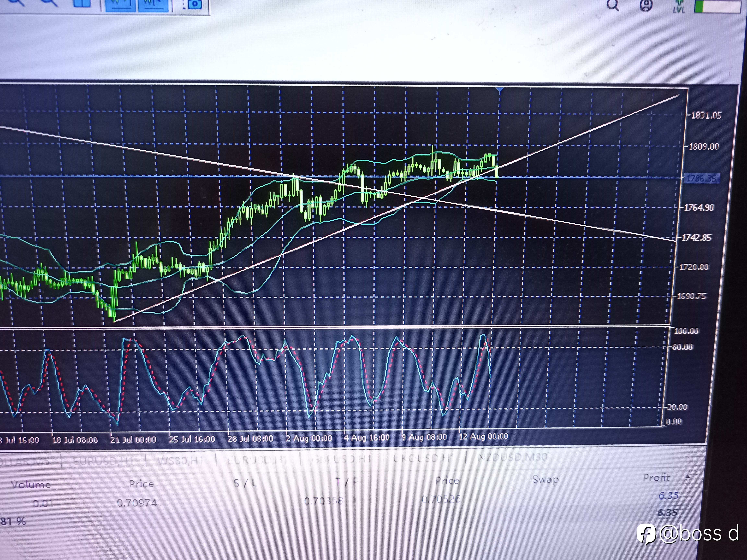Open the search magnifier at top right
Image resolution: width=747 pixels, height=560 pixels.
(613, 5)
